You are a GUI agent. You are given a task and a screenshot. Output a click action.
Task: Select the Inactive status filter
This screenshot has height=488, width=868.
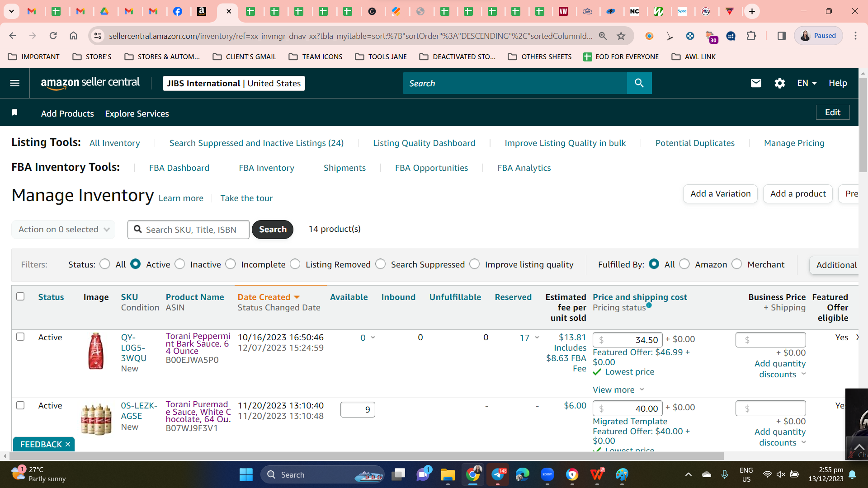pos(180,264)
